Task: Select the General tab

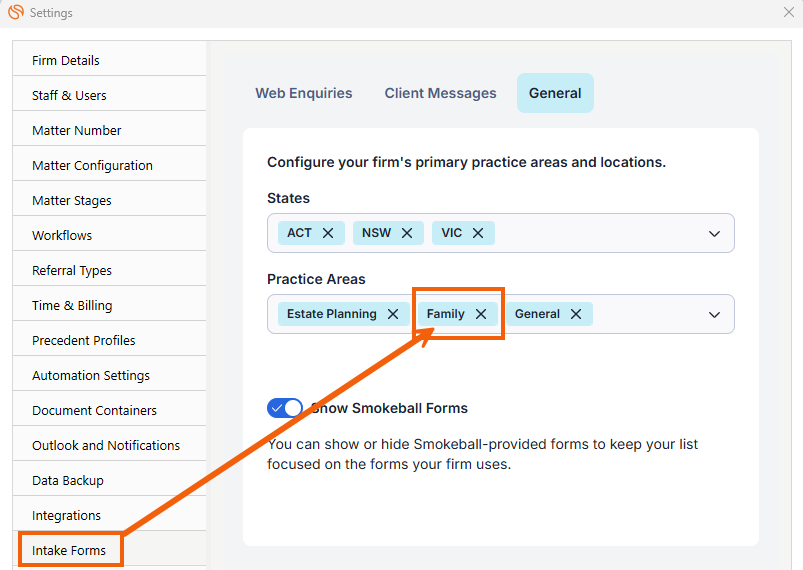Action: [555, 93]
